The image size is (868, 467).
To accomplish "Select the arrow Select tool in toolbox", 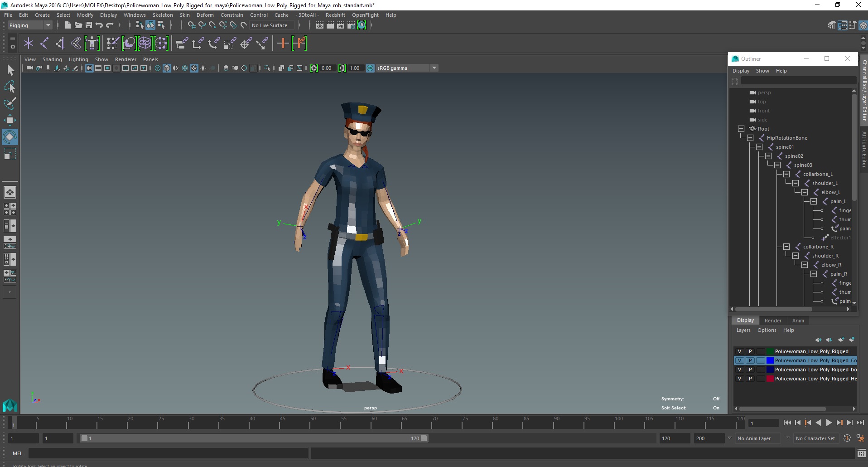I will [x=10, y=70].
